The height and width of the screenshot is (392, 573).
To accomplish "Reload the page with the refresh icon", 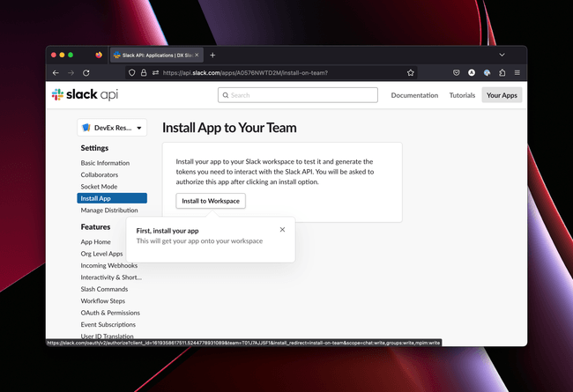I will (x=86, y=73).
